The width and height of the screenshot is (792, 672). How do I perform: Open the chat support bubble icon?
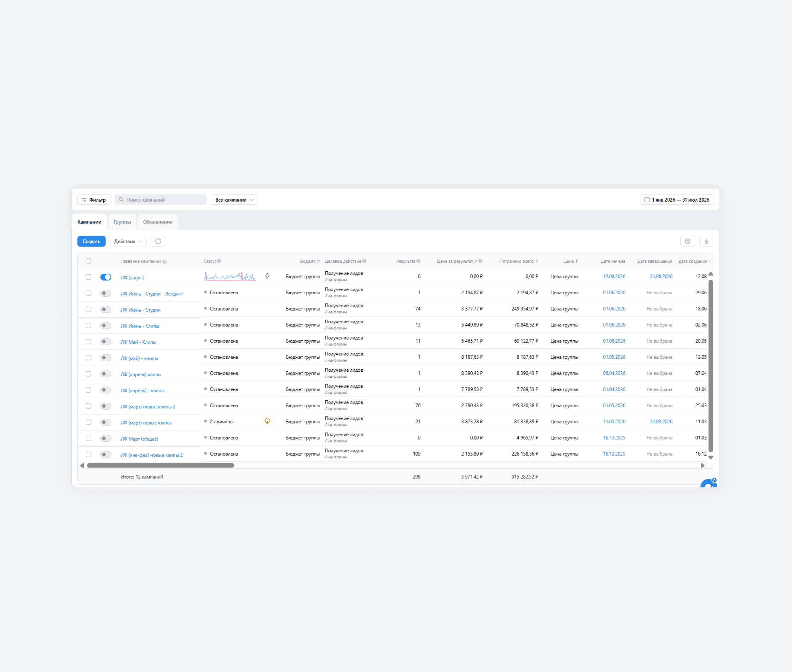[708, 484]
